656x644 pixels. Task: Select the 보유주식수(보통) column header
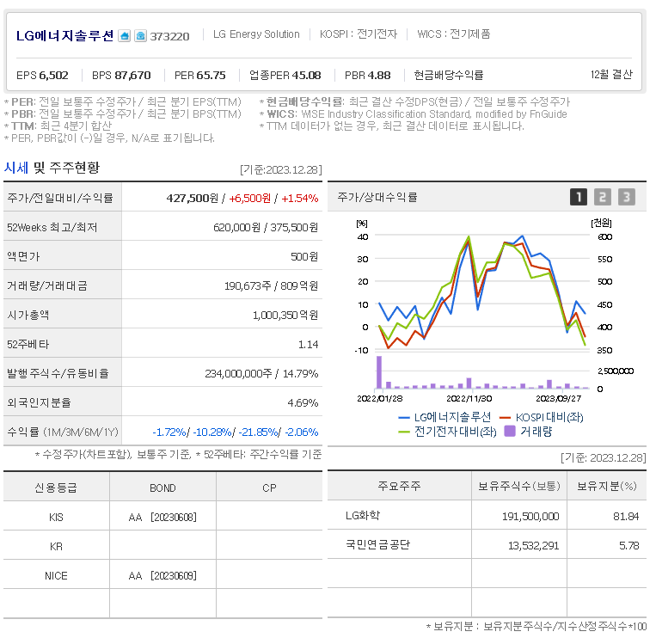point(519,486)
